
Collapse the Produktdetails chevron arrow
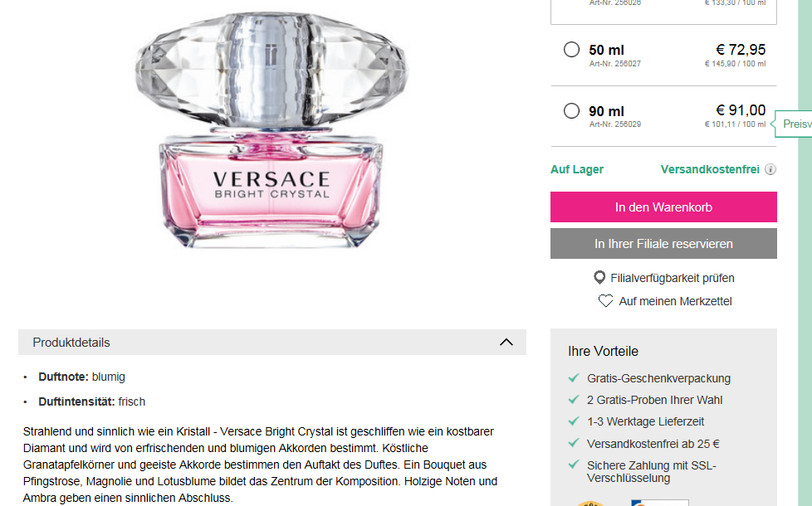[x=506, y=342]
